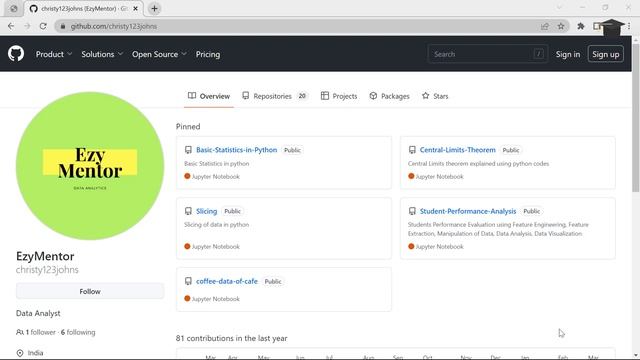Close the christy123johns browser tab
Image resolution: width=640 pixels, height=360 pixels.
coord(136,9)
